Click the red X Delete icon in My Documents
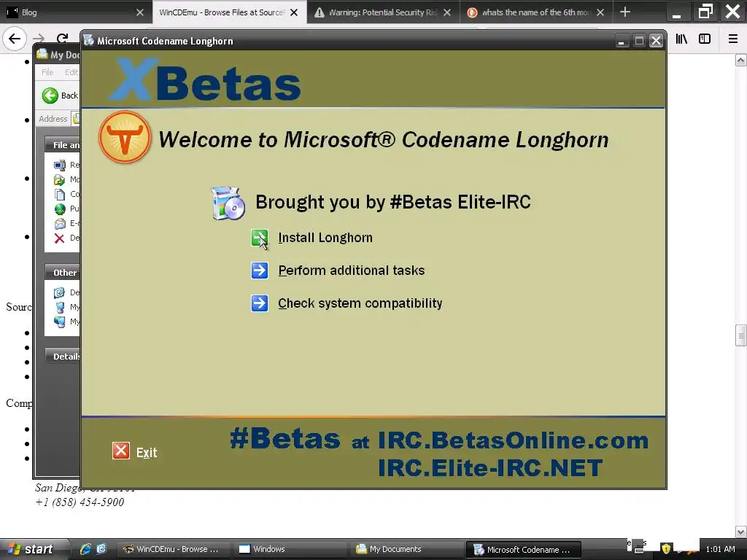 59,238
